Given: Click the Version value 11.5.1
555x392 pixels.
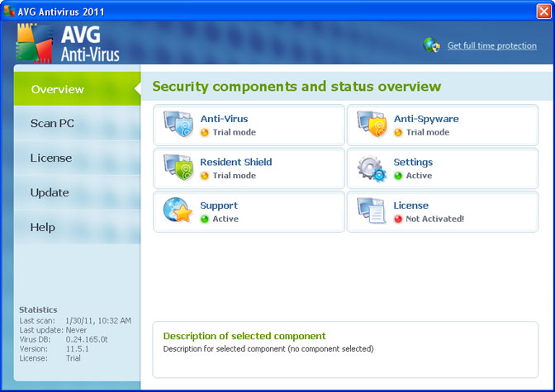Looking at the screenshot, I should (x=77, y=349).
